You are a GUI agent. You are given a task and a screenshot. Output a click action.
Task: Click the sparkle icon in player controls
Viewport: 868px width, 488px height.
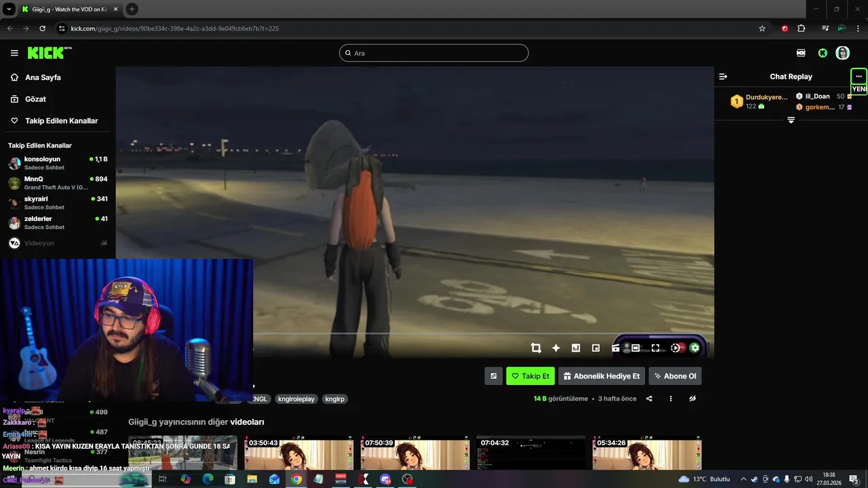point(556,348)
